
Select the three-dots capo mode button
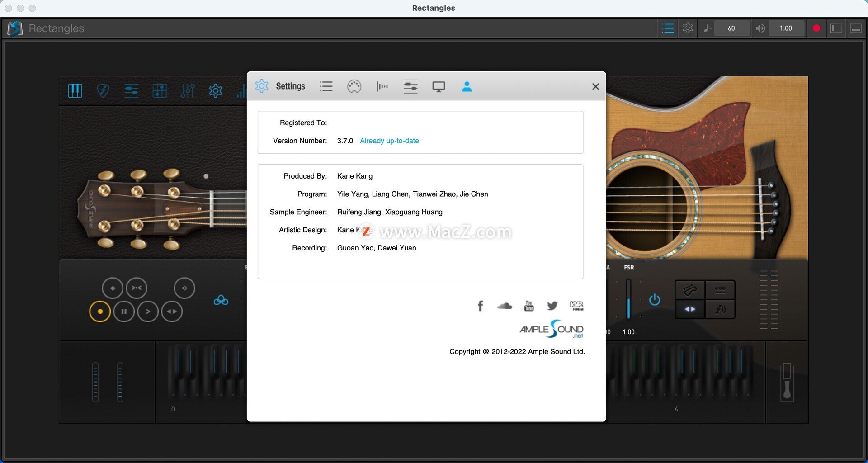[720, 290]
